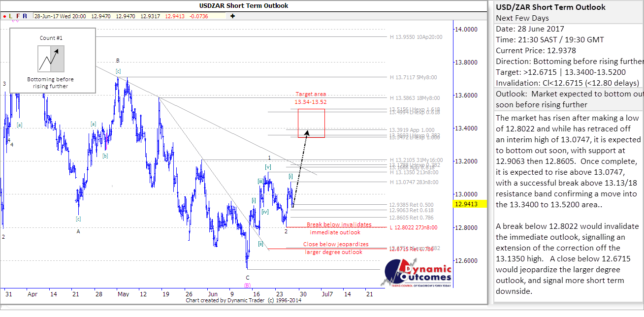Click the chart title USDZAR Short Term Outlook
Screen dimensions: 644x317
(244, 6)
